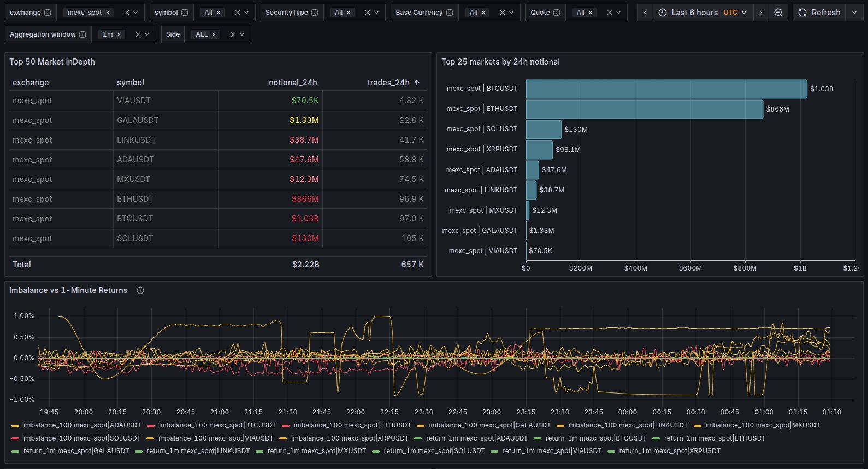The image size is (868, 469).
Task: Go to previous time range with left arrow
Action: [645, 13]
